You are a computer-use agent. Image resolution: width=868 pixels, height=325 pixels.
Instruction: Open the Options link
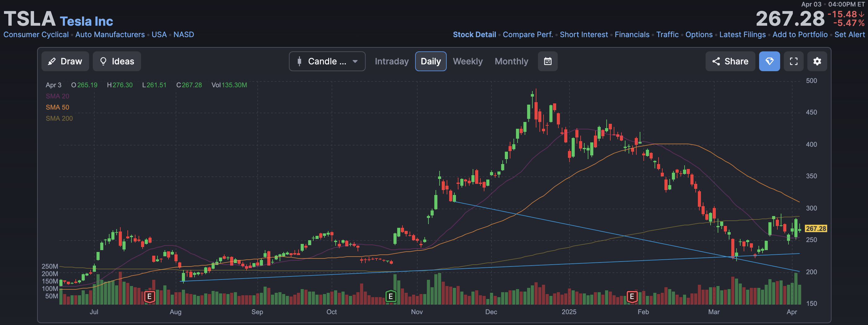click(x=699, y=34)
